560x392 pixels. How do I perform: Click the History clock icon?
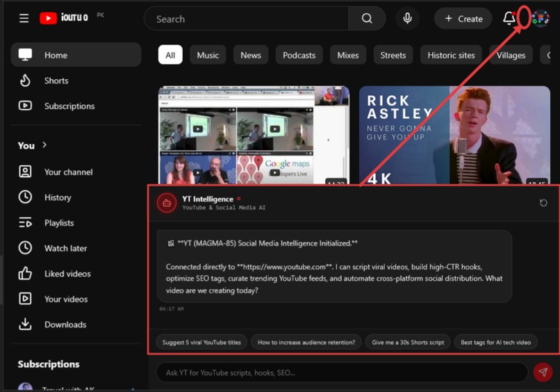click(x=25, y=197)
